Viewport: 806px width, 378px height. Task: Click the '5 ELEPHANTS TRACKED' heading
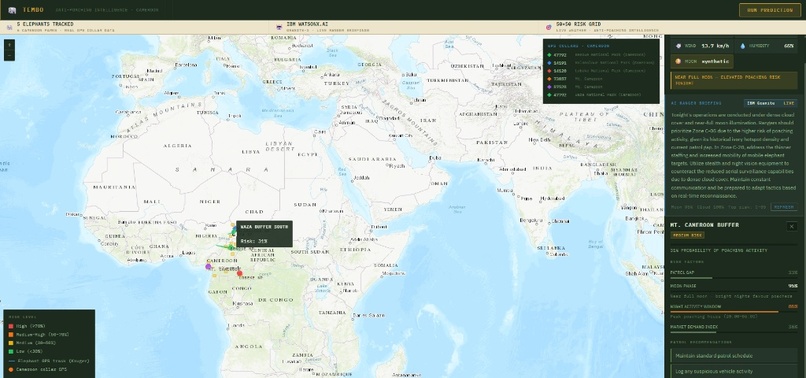tap(45, 24)
